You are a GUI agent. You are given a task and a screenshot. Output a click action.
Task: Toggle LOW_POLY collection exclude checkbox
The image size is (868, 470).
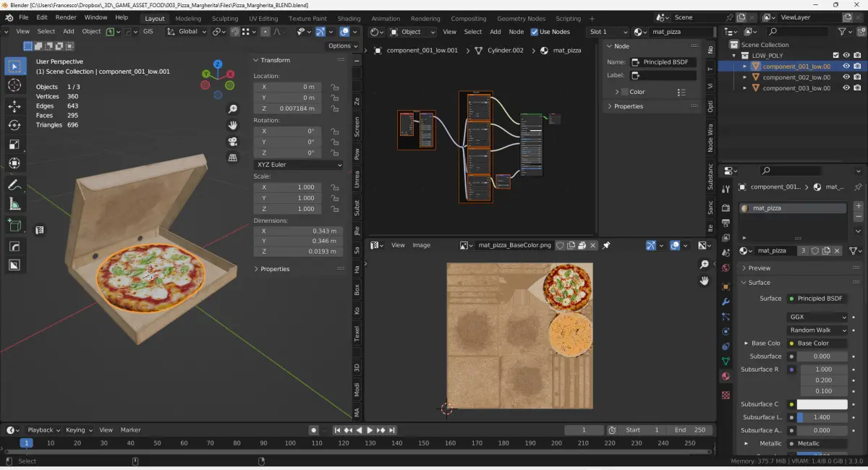835,55
